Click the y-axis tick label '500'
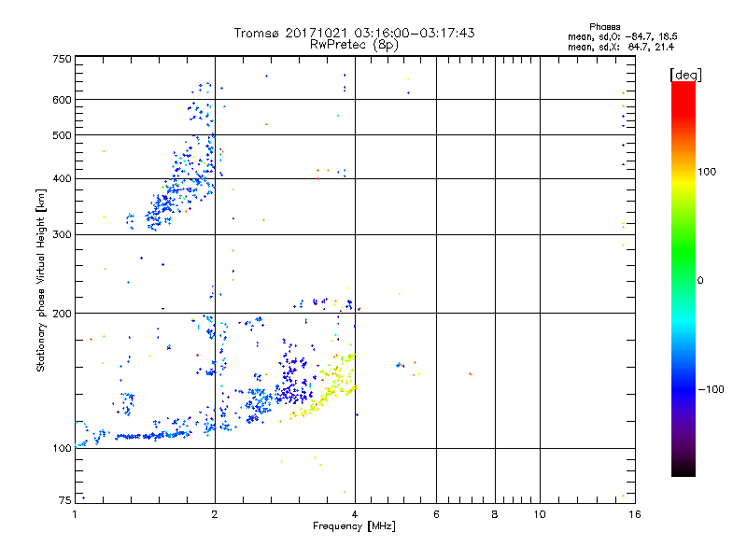747x560 pixels. tap(62, 135)
